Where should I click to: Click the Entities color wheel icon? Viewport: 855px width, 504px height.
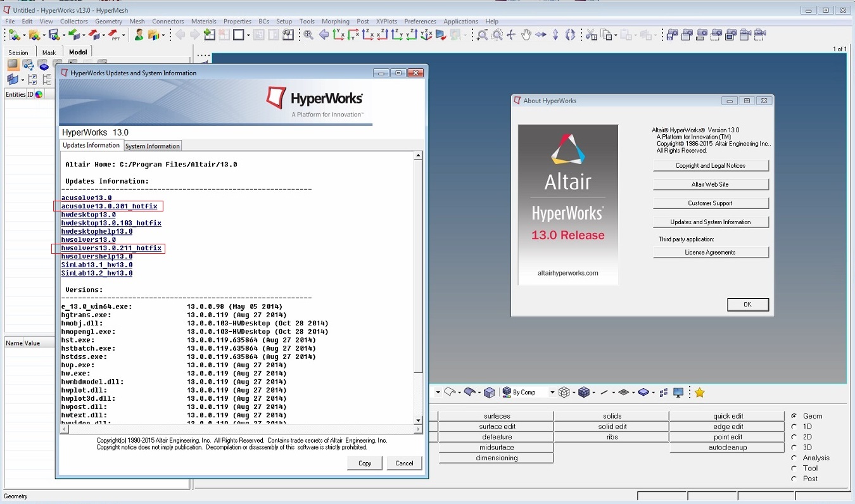(x=39, y=94)
